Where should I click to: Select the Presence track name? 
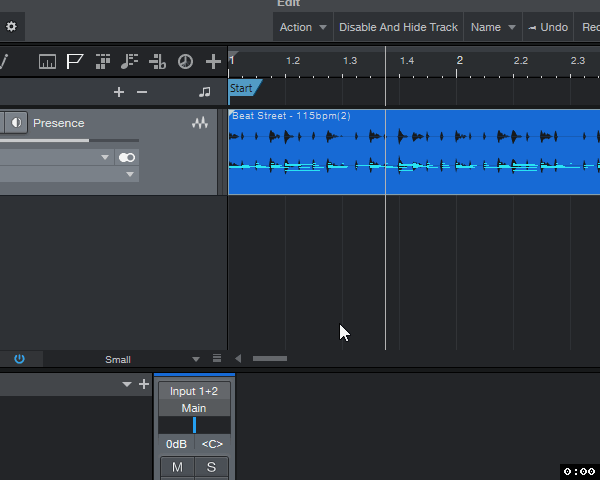[59, 123]
